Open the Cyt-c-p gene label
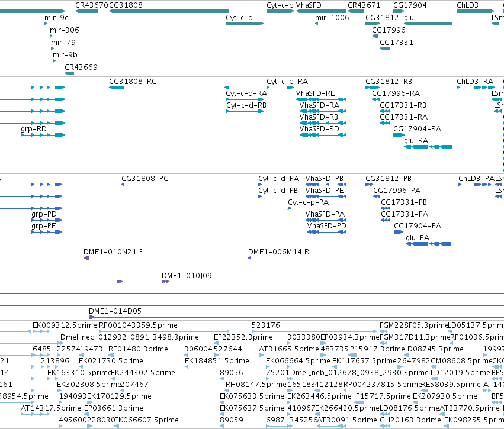 tap(280, 5)
